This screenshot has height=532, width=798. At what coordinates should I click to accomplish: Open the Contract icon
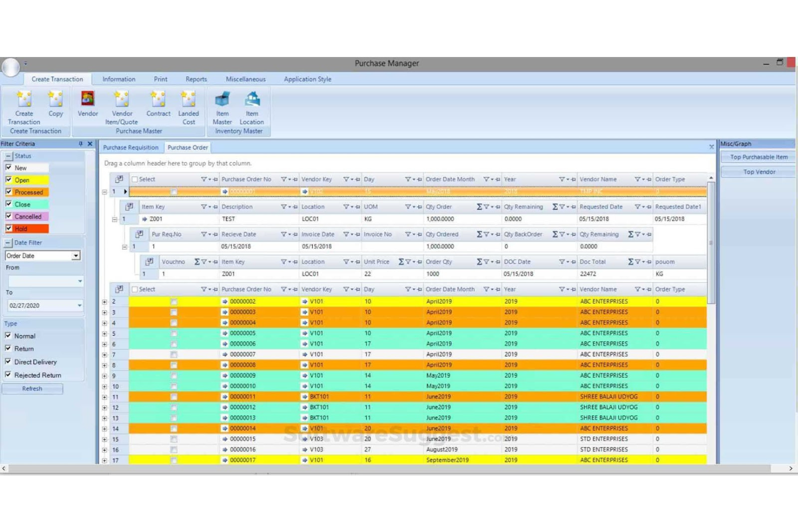pyautogui.click(x=158, y=99)
